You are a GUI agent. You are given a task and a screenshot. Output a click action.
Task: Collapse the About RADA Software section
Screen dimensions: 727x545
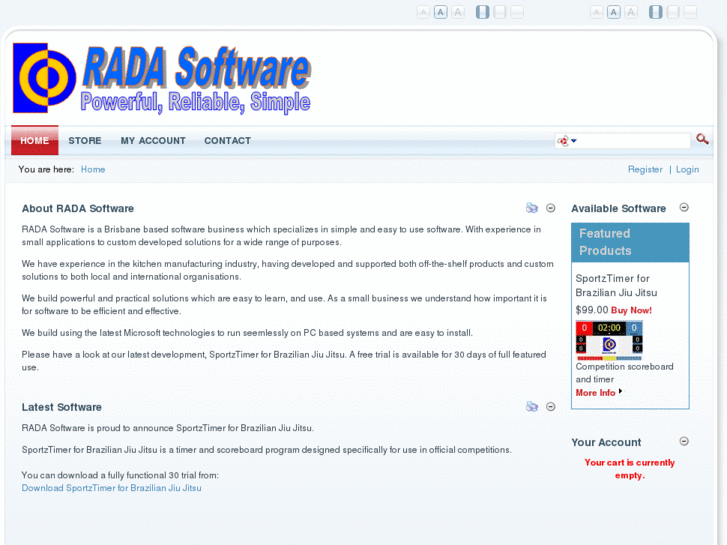tap(550, 208)
